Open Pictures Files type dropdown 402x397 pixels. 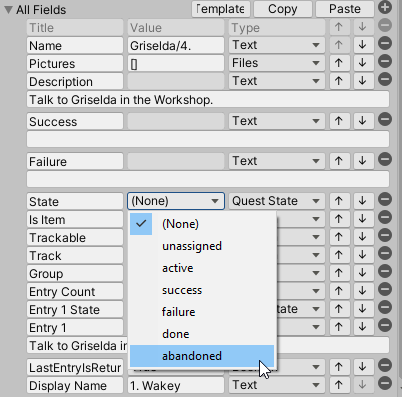(x=277, y=63)
